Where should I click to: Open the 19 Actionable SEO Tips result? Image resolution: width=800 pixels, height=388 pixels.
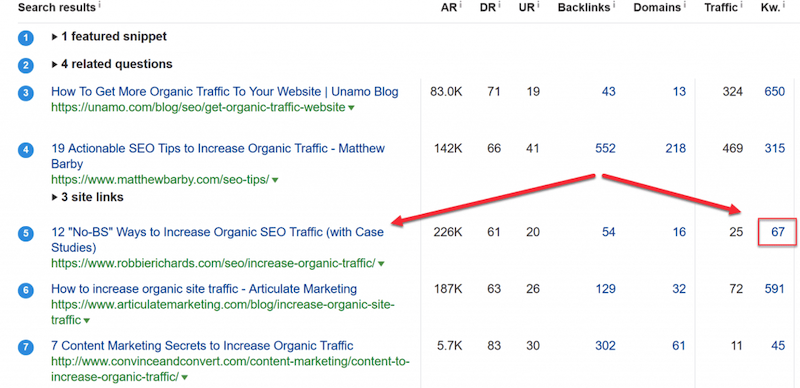pos(218,156)
